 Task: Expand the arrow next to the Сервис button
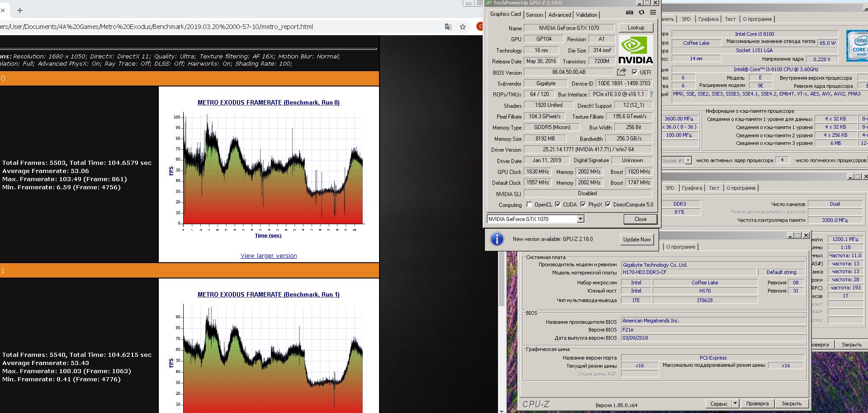coord(735,403)
